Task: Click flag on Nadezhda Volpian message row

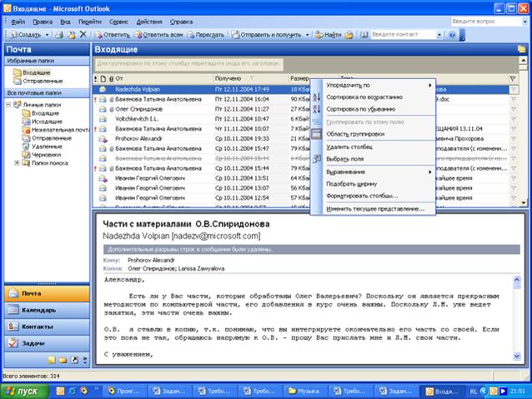Action: coord(514,89)
